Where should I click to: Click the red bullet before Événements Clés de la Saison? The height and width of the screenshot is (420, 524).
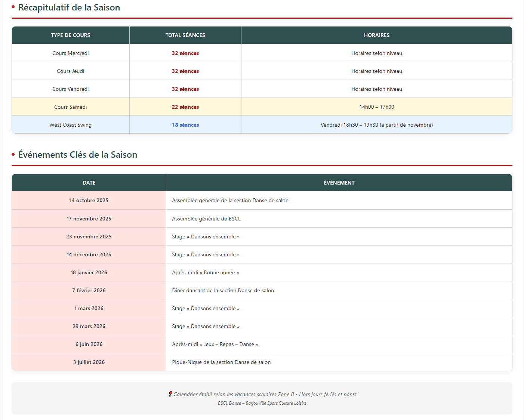13,154
